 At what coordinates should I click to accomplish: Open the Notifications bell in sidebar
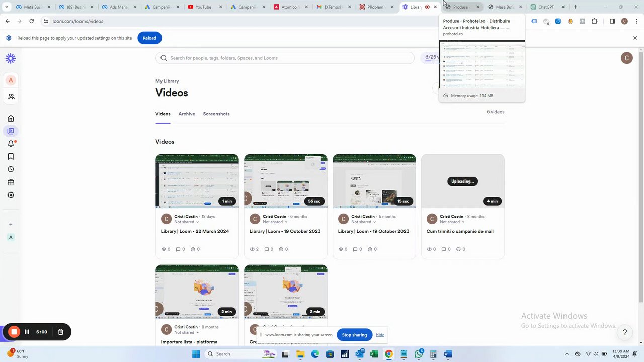point(11,144)
